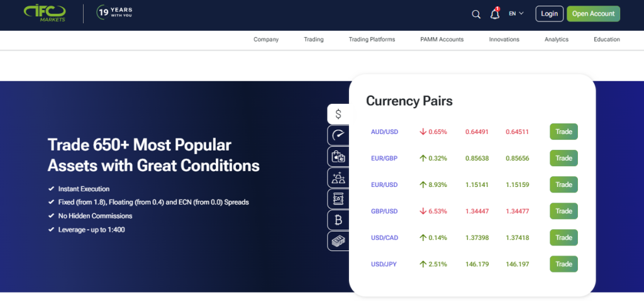Click the search magnifier icon

[x=476, y=14]
